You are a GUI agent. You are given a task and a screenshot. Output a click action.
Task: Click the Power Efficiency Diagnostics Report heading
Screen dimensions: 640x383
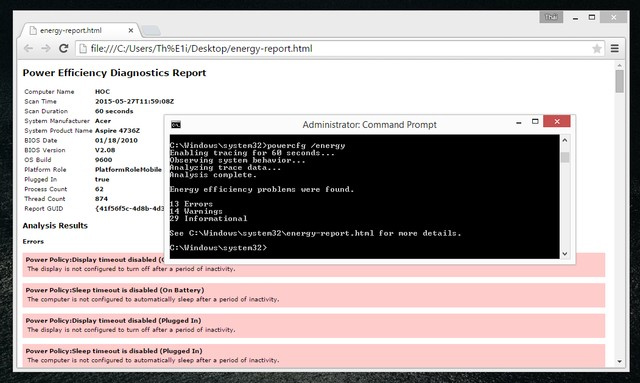pyautogui.click(x=114, y=73)
